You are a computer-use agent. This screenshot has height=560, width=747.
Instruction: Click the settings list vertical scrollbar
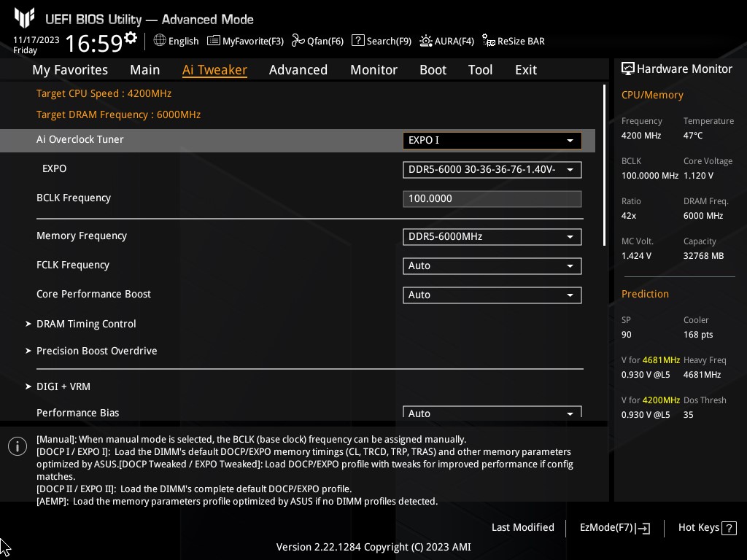(605, 166)
